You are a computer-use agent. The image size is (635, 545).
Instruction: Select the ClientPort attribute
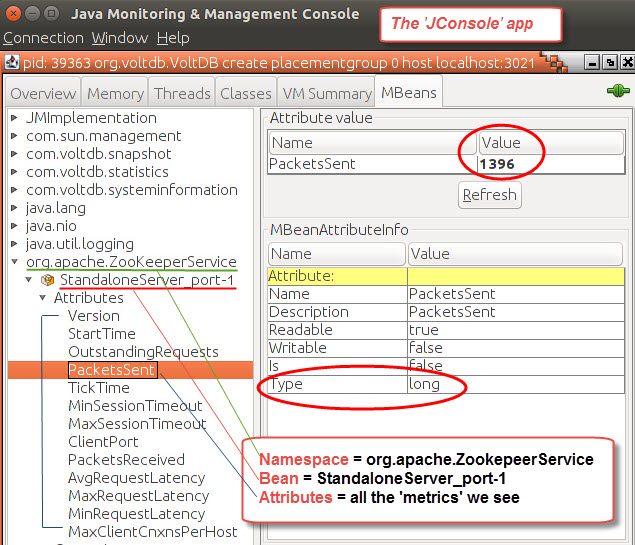(x=103, y=442)
